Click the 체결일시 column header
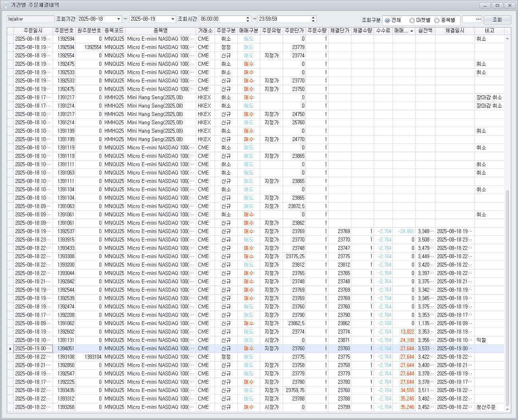The height and width of the screenshot is (420, 518). click(455, 31)
